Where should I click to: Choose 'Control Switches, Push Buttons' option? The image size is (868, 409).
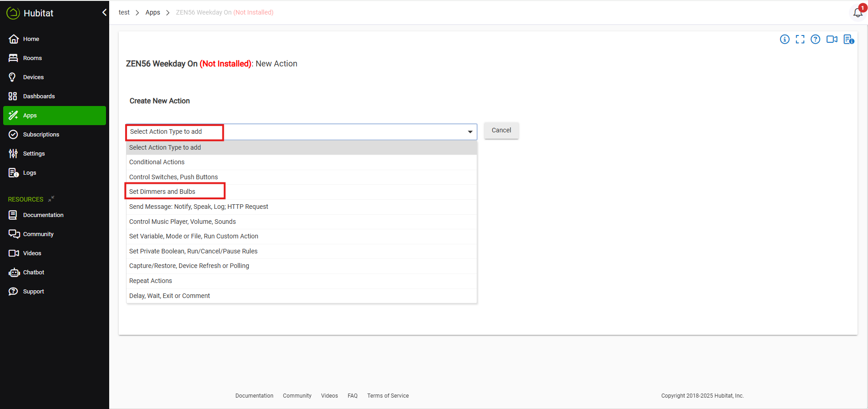(302, 177)
